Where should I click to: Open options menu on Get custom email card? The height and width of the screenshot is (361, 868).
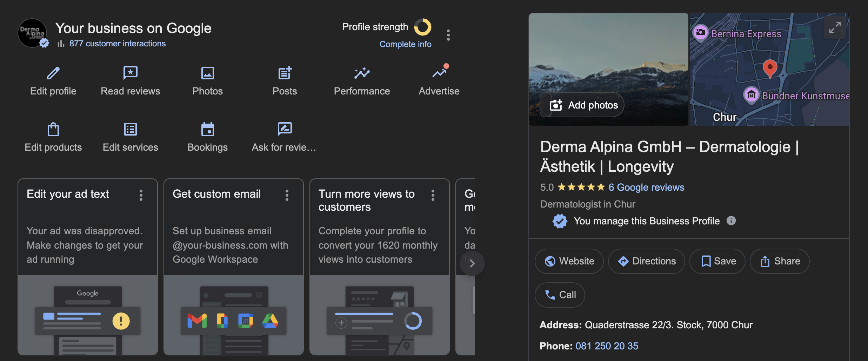tap(287, 195)
